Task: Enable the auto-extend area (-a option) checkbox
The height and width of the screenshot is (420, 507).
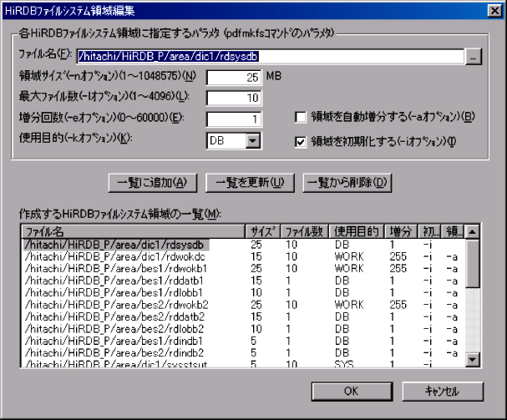Action: pyautogui.click(x=301, y=117)
